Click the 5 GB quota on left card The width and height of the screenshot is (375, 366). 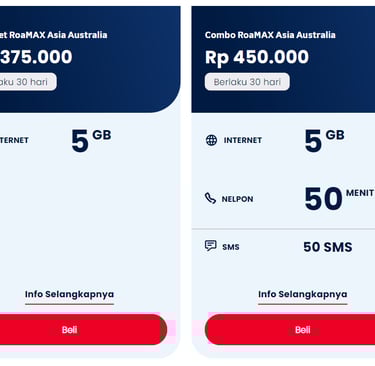(91, 140)
